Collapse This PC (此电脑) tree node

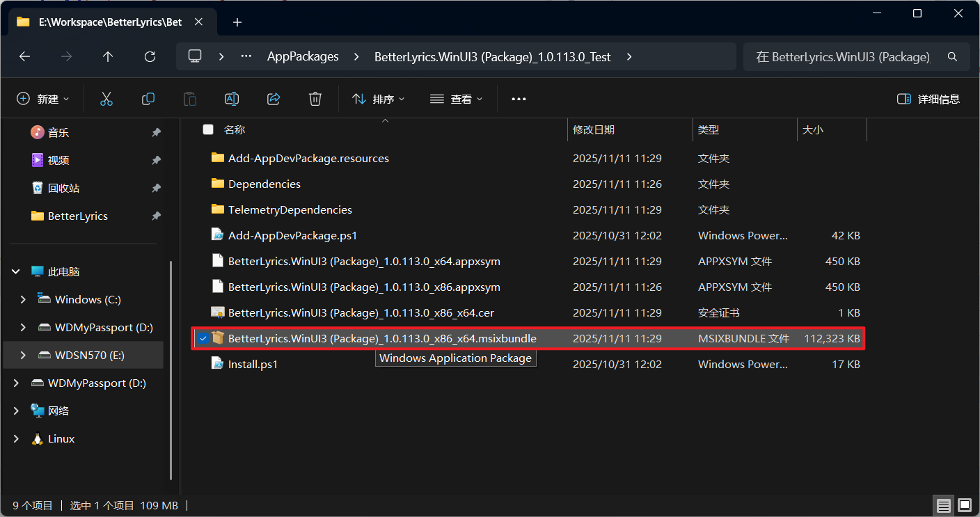point(16,271)
